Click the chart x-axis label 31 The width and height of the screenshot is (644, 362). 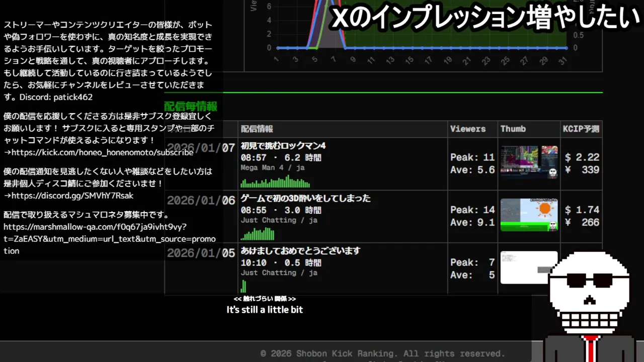pyautogui.click(x=562, y=60)
